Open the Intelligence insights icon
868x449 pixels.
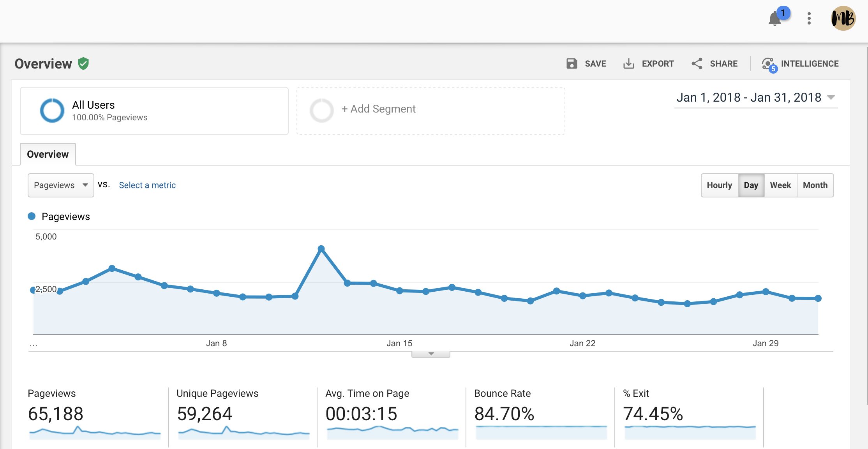pyautogui.click(x=769, y=64)
